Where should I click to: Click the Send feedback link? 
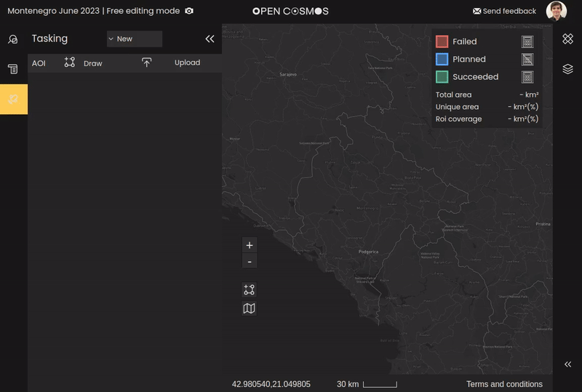click(x=504, y=11)
